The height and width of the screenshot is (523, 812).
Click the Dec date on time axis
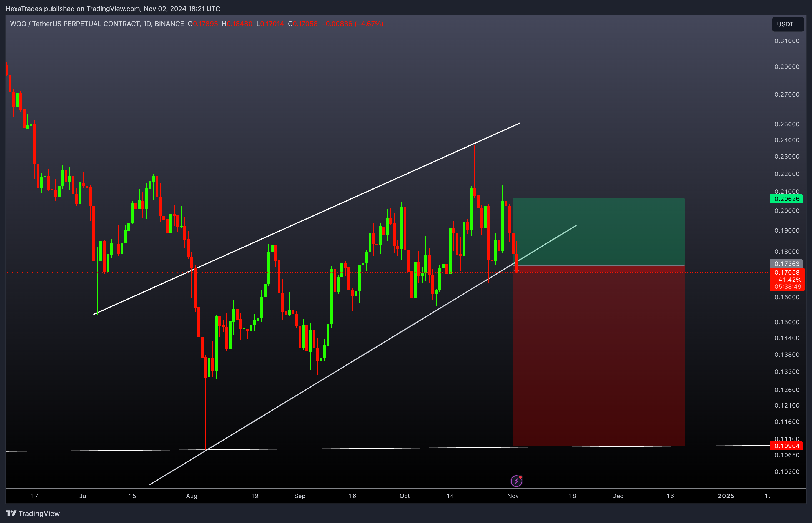[617, 496]
